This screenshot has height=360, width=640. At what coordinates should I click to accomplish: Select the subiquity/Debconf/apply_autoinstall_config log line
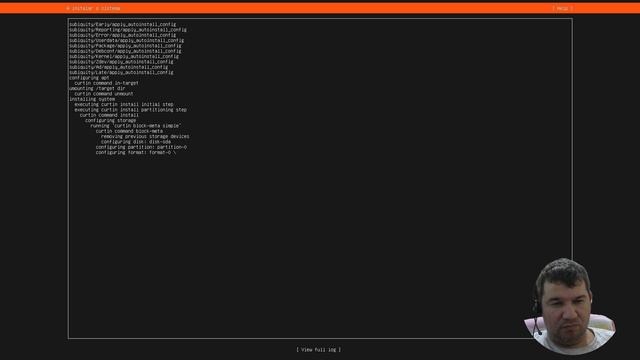125,51
